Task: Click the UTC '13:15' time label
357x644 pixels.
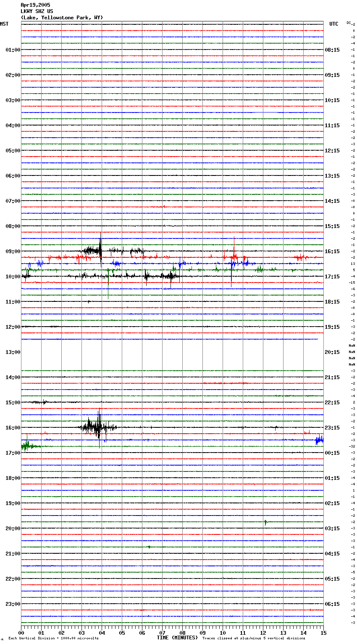Action: 332,176
